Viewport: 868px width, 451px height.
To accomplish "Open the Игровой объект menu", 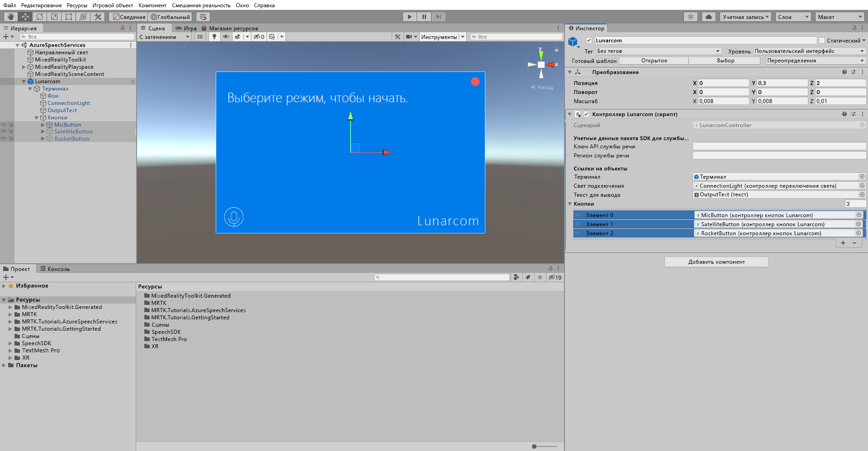I will click(113, 5).
